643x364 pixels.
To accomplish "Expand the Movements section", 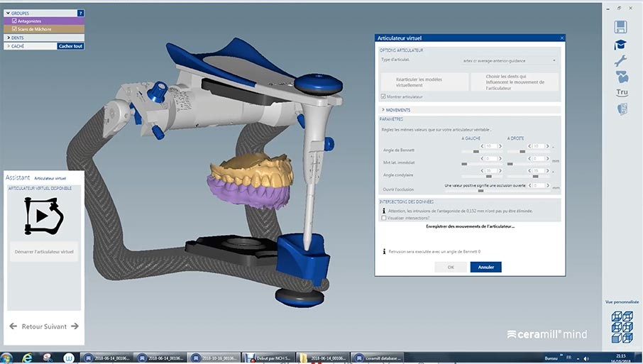I will click(x=383, y=110).
